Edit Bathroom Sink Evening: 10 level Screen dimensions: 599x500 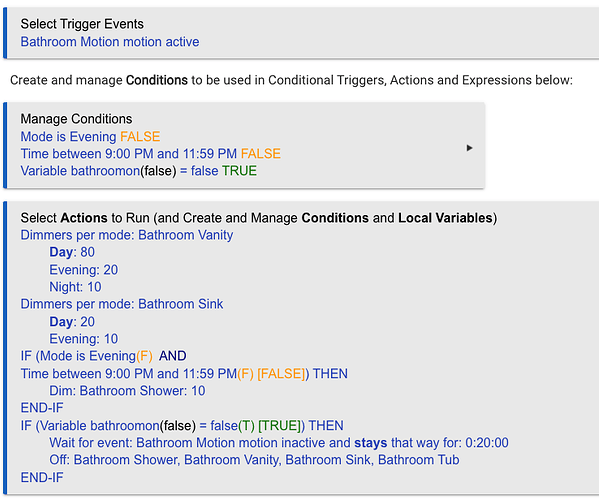click(x=84, y=339)
